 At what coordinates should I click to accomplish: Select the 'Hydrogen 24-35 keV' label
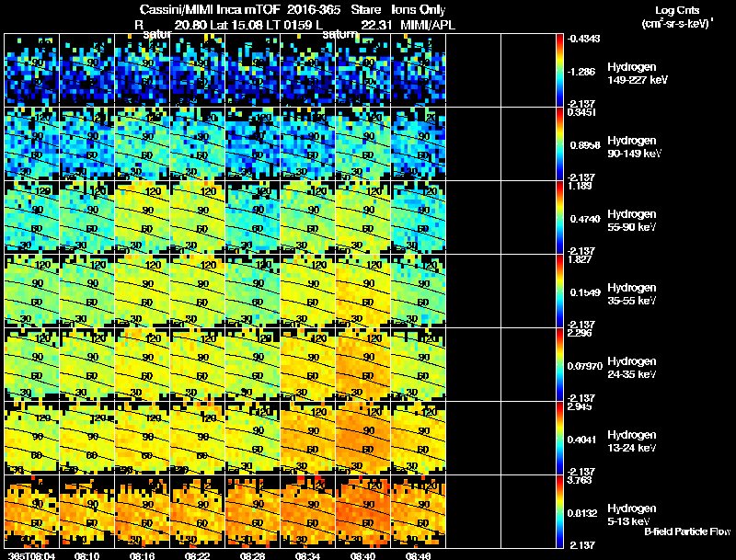pyautogui.click(x=632, y=368)
